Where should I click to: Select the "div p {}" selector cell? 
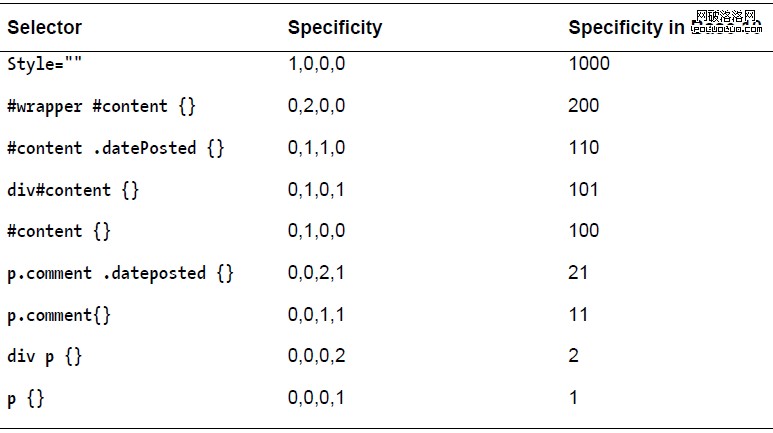click(45, 357)
